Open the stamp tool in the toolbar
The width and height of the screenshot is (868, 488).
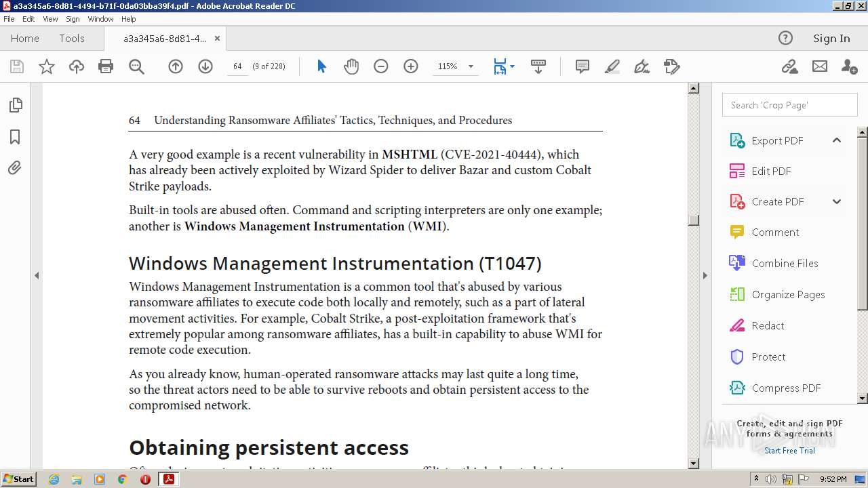(x=671, y=66)
